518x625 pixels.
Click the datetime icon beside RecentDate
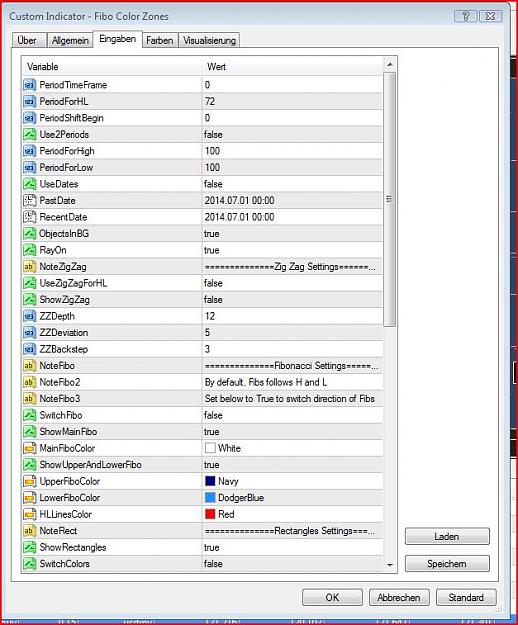(29, 217)
